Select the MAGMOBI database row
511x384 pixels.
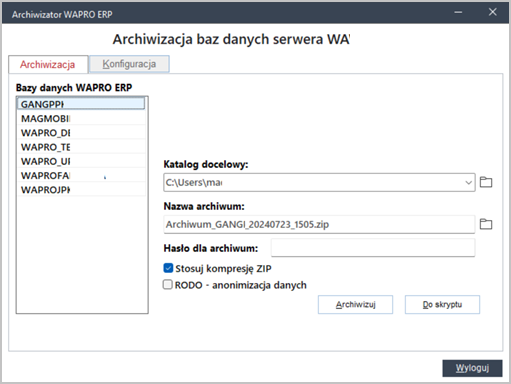(x=81, y=118)
